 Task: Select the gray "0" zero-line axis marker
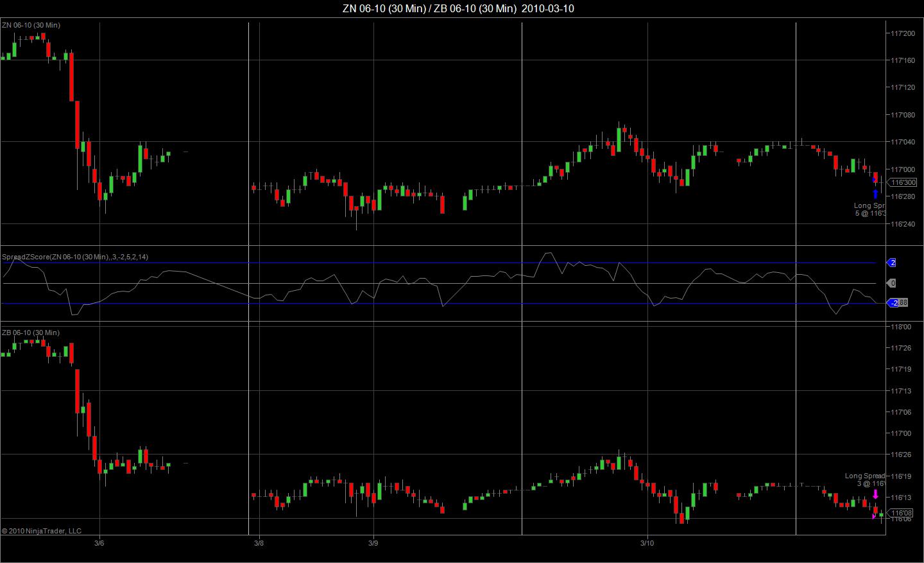pos(892,283)
